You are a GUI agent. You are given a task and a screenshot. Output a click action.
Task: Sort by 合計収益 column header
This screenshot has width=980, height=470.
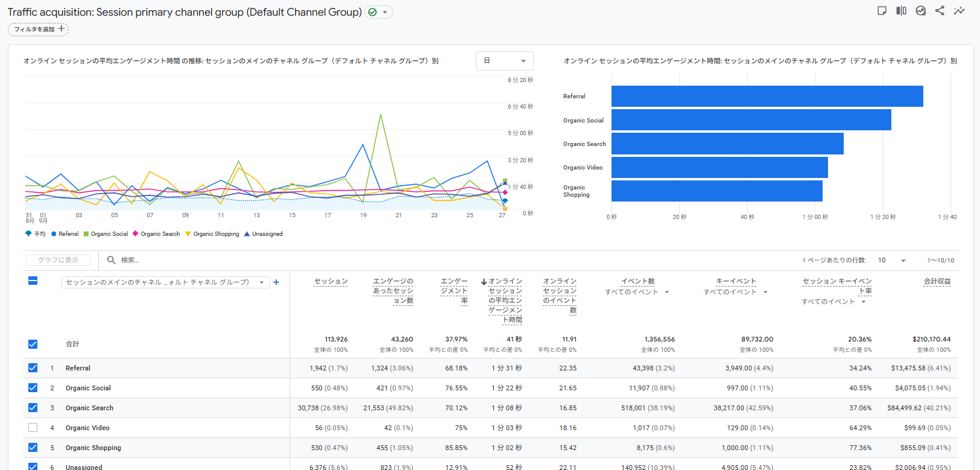click(x=937, y=282)
